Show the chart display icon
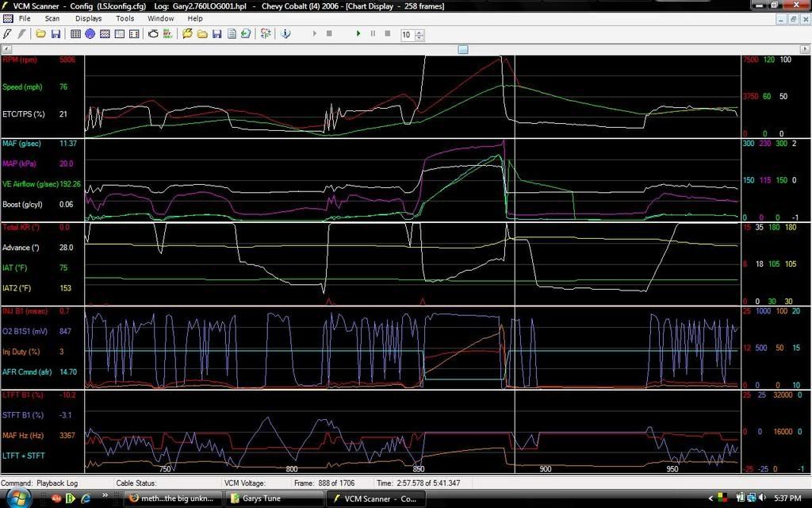Image resolution: width=812 pixels, height=508 pixels. [x=105, y=34]
